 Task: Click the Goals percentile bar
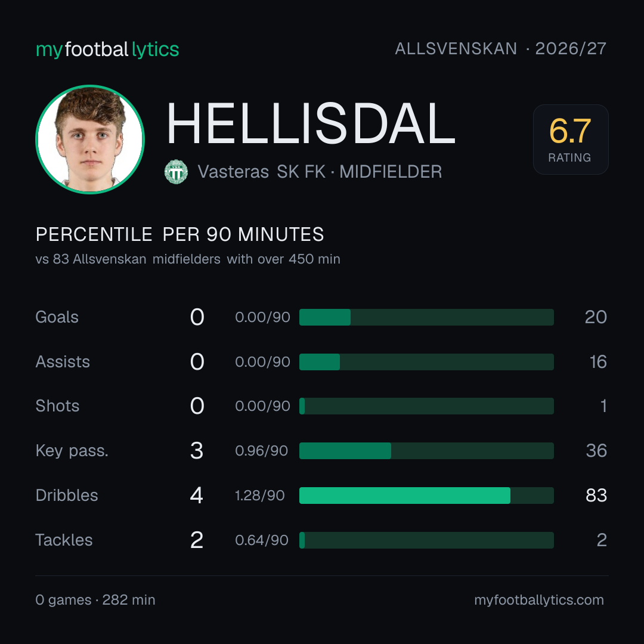426,317
